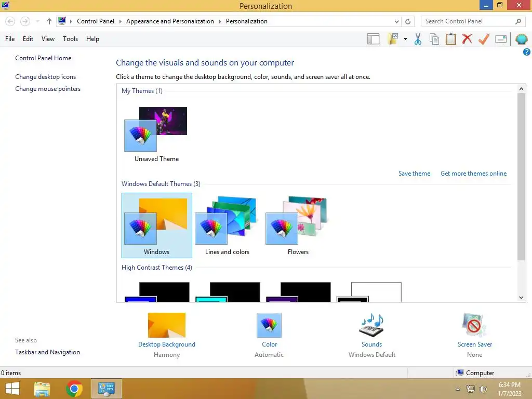
Task: Select the Lines and colors theme
Action: click(227, 225)
